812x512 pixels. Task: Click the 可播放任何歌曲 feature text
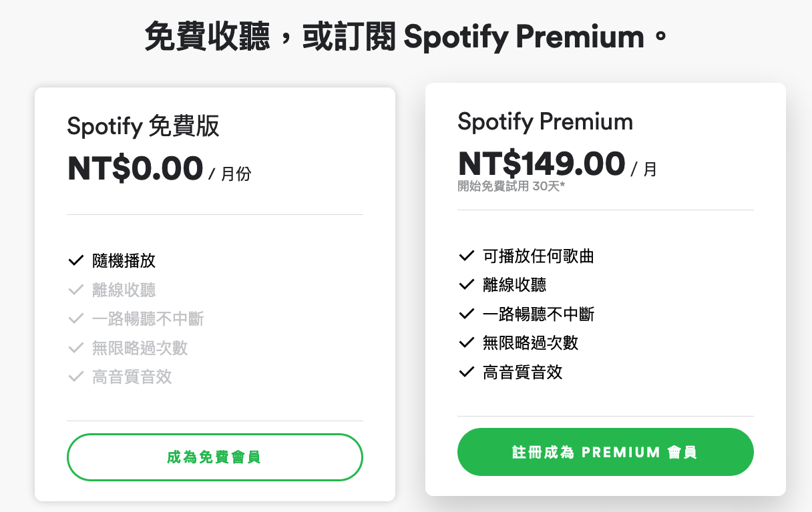click(538, 256)
